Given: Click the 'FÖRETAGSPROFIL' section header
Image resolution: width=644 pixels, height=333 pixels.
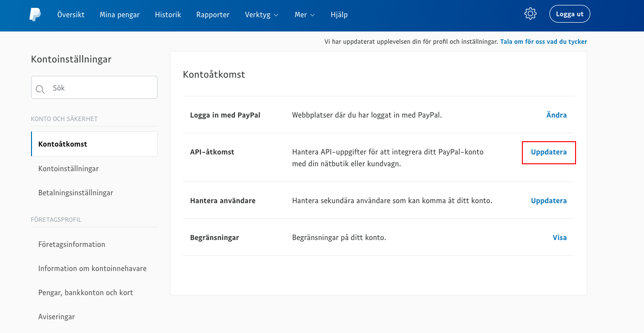Looking at the screenshot, I should click(56, 220).
